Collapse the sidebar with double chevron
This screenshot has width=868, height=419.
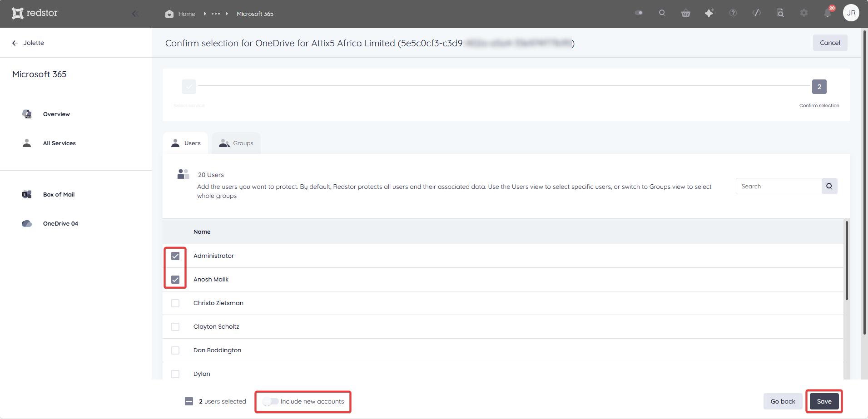(135, 14)
